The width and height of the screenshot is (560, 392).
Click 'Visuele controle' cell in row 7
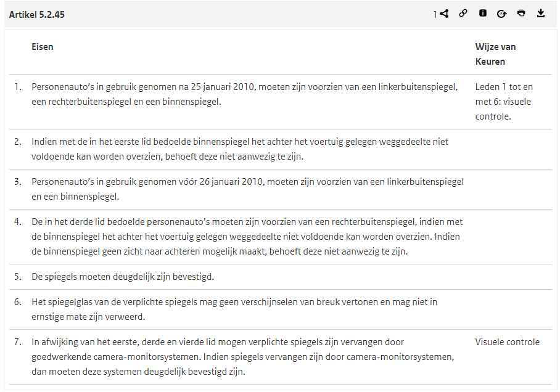coord(507,342)
